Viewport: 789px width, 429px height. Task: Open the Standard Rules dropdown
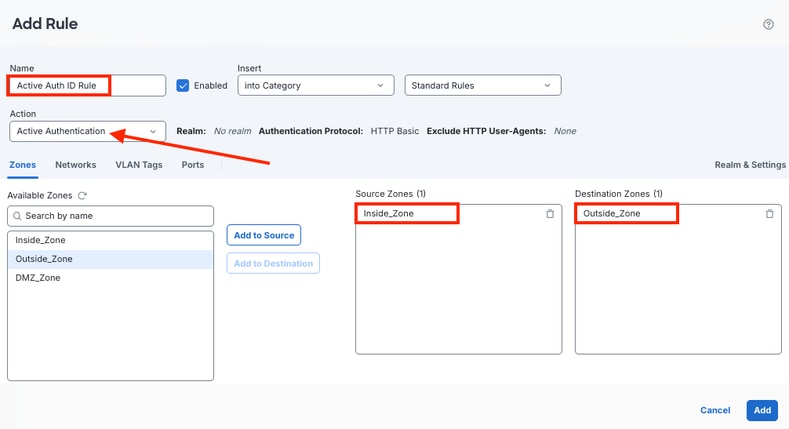(x=483, y=85)
